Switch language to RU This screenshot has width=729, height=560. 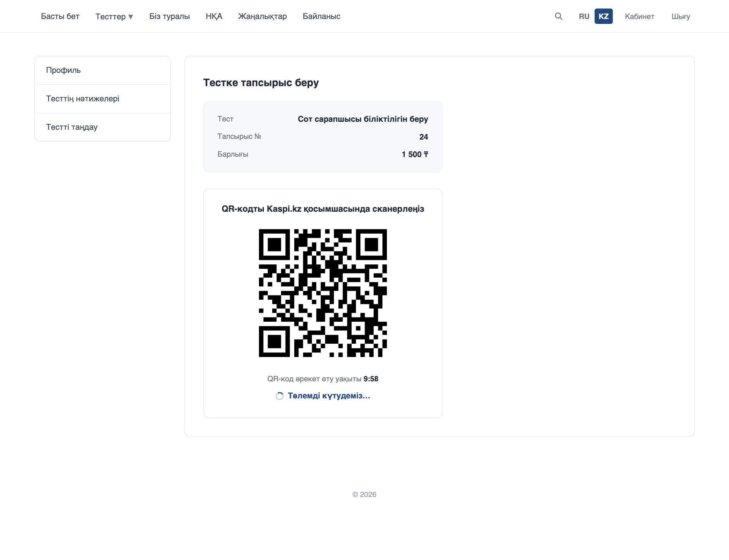coord(584,16)
